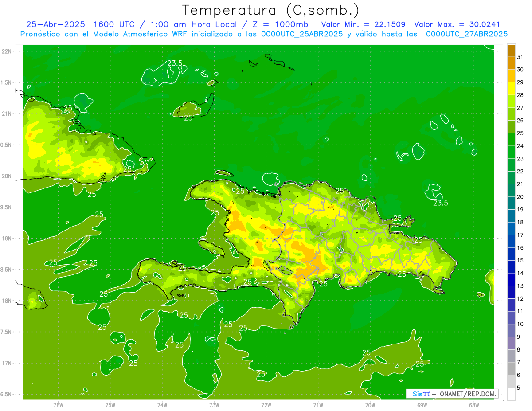The width and height of the screenshot is (532, 411).
Task: Click the "23.5" contour label near 69W
Action: pyautogui.click(x=440, y=203)
